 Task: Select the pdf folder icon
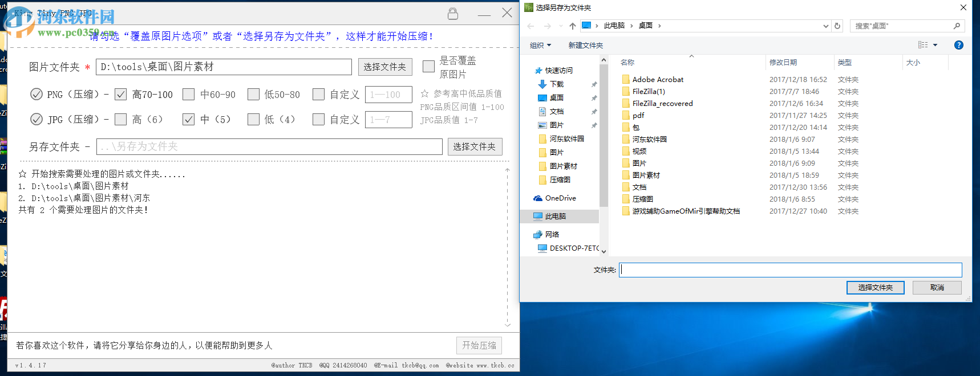pyautogui.click(x=626, y=116)
